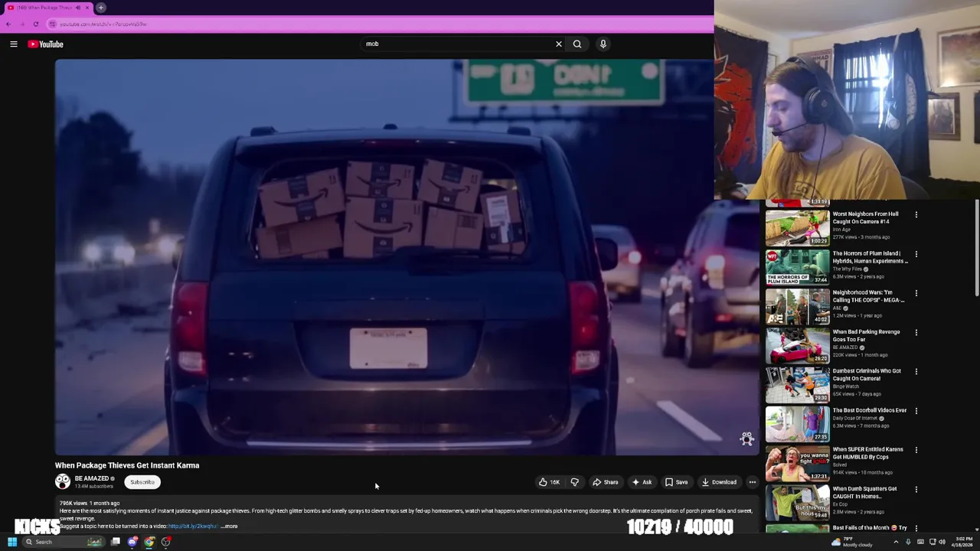
Task: Open the Ask AI button
Action: pos(642,482)
